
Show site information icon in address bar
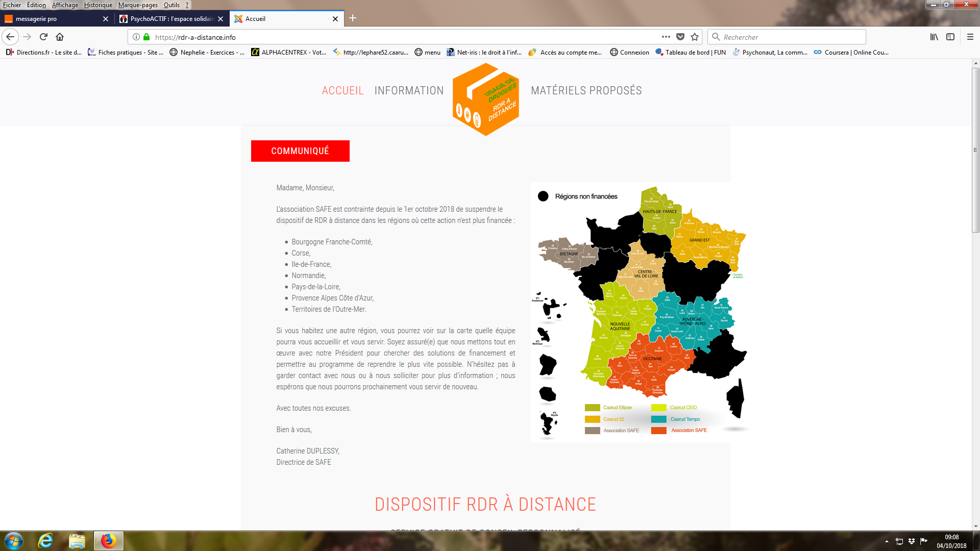pos(136,37)
